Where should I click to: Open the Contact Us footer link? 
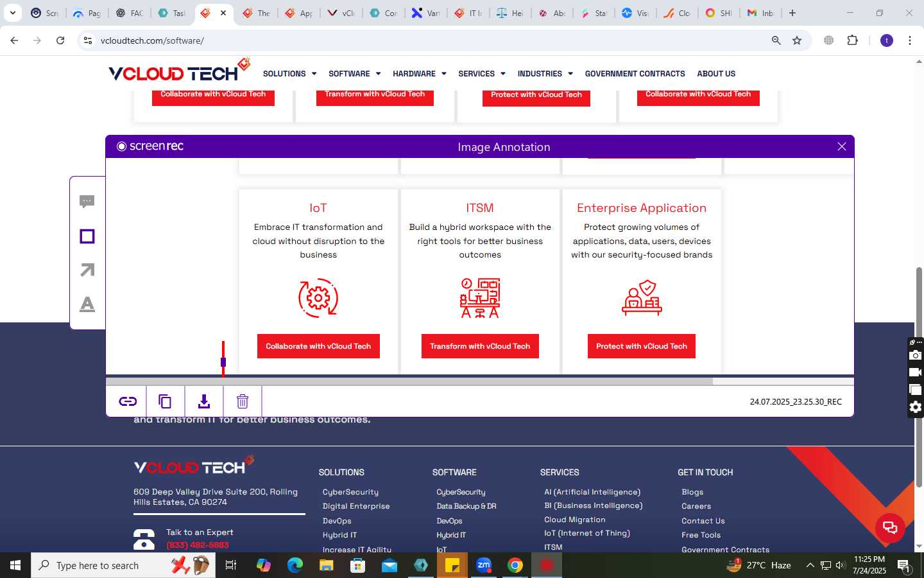pyautogui.click(x=703, y=521)
